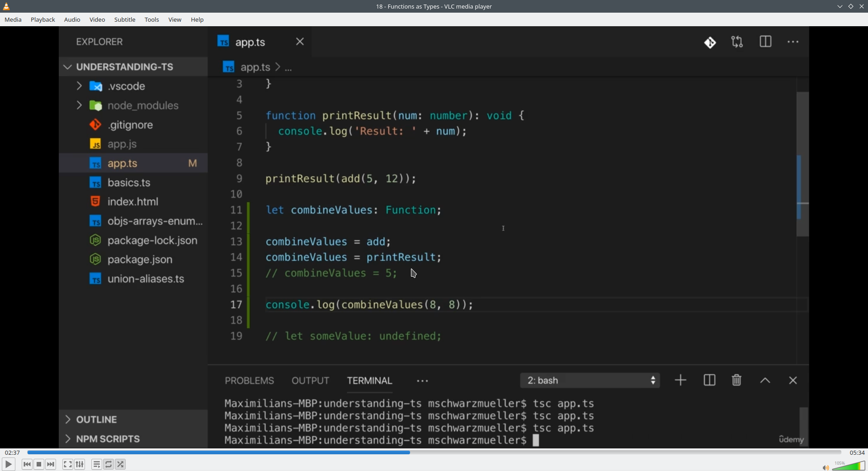Toggle loop repeat mode
This screenshot has height=471, width=868.
[108, 464]
